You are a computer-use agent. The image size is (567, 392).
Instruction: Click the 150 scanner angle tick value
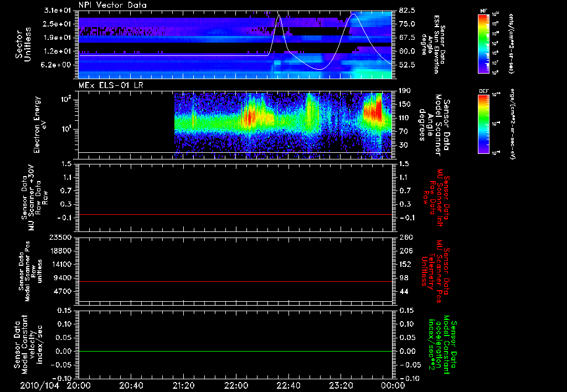pyautogui.click(x=405, y=104)
